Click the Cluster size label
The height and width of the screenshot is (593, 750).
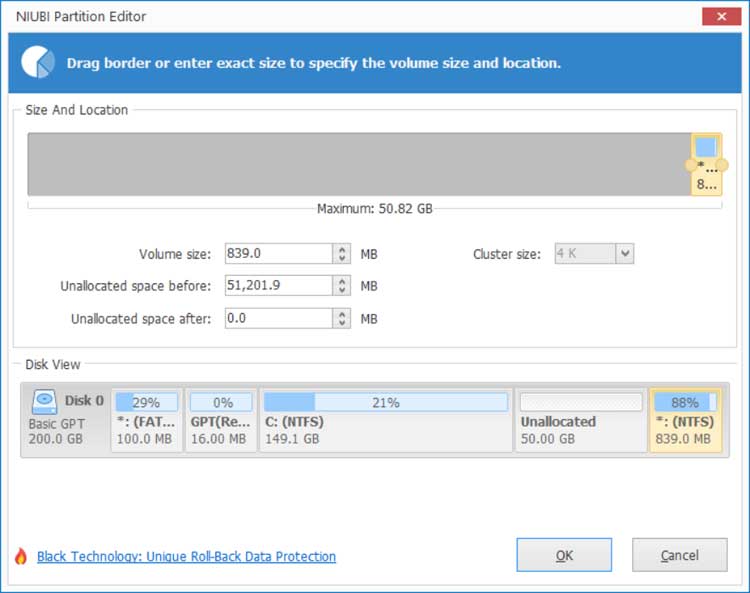(507, 254)
